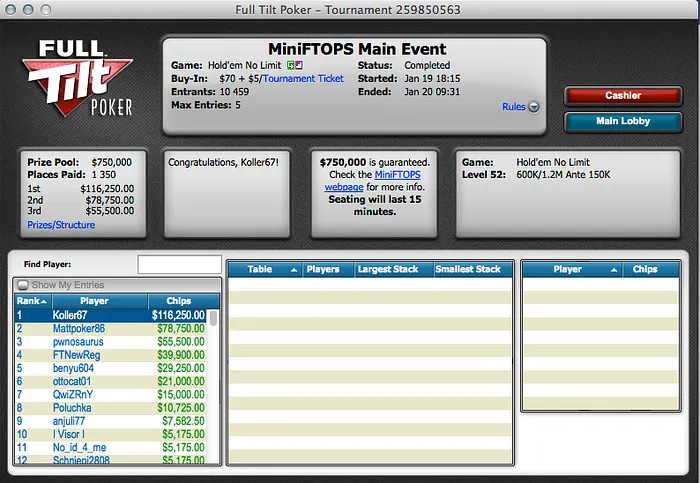This screenshot has width=700, height=483.
Task: Click the Chips header in player list
Action: 177,300
